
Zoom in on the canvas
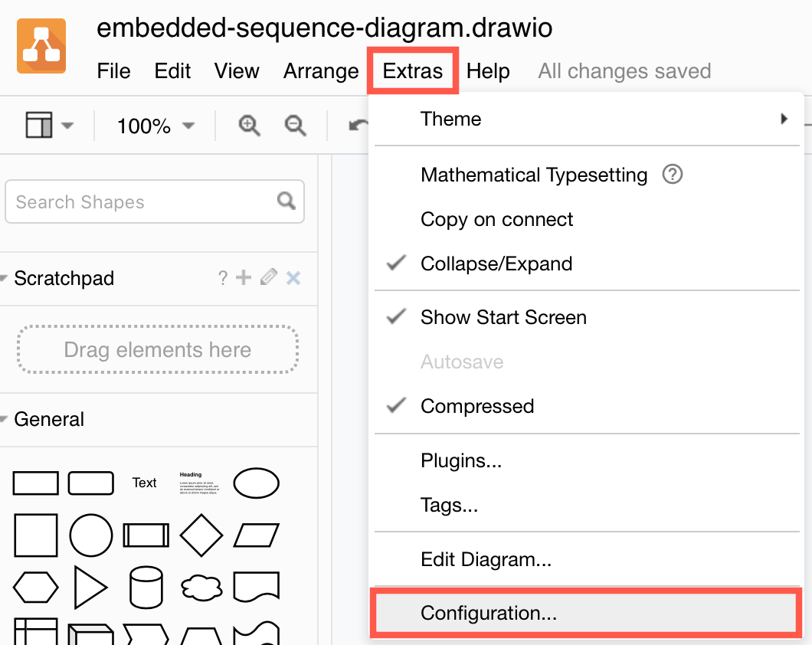point(247,125)
